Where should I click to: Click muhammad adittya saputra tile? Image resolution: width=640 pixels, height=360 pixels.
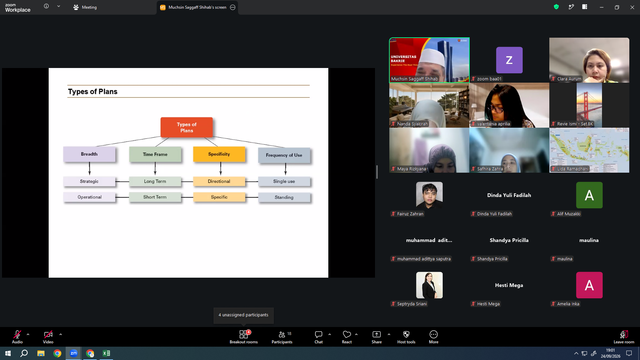click(x=429, y=240)
